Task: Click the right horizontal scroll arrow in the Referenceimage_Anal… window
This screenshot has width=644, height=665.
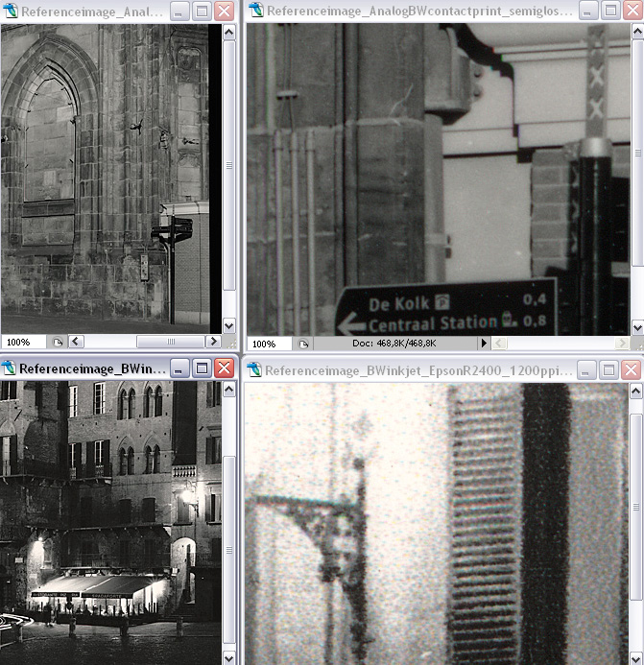Action: point(213,342)
